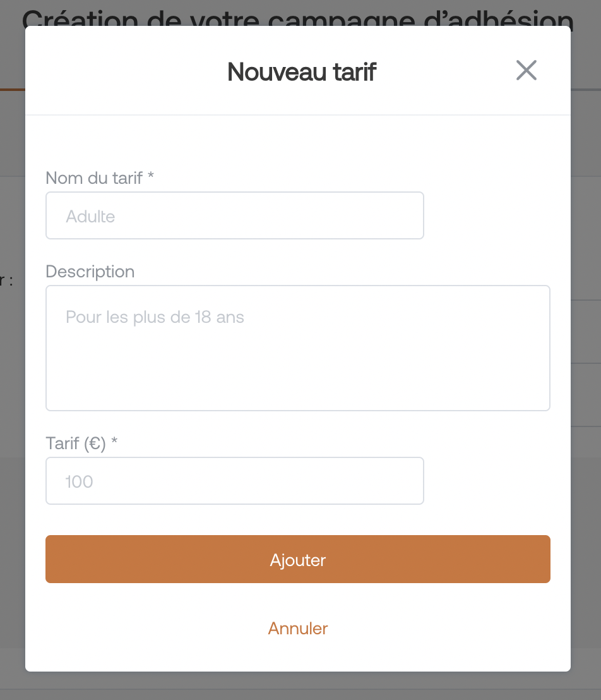The height and width of the screenshot is (700, 601).
Task: Click the "Nom du tarif *" label
Action: point(95,178)
